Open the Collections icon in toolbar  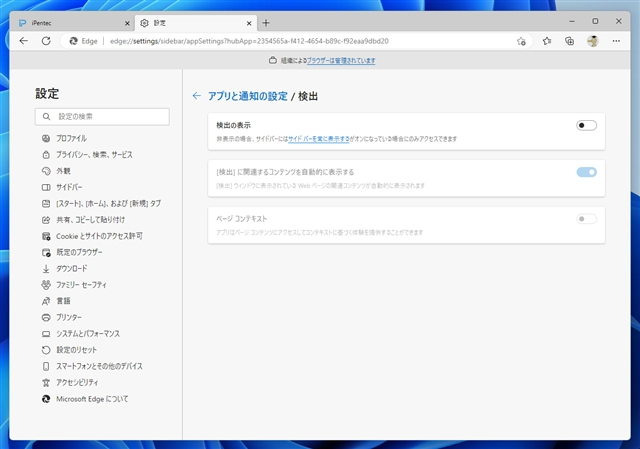click(569, 41)
